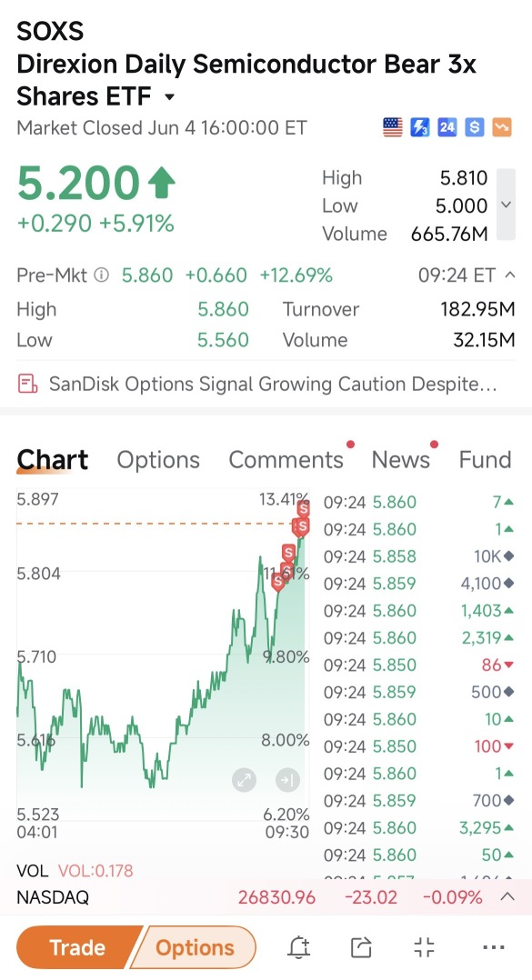Tap the 24-hour trading badge icon
The width and height of the screenshot is (532, 980).
click(x=447, y=127)
